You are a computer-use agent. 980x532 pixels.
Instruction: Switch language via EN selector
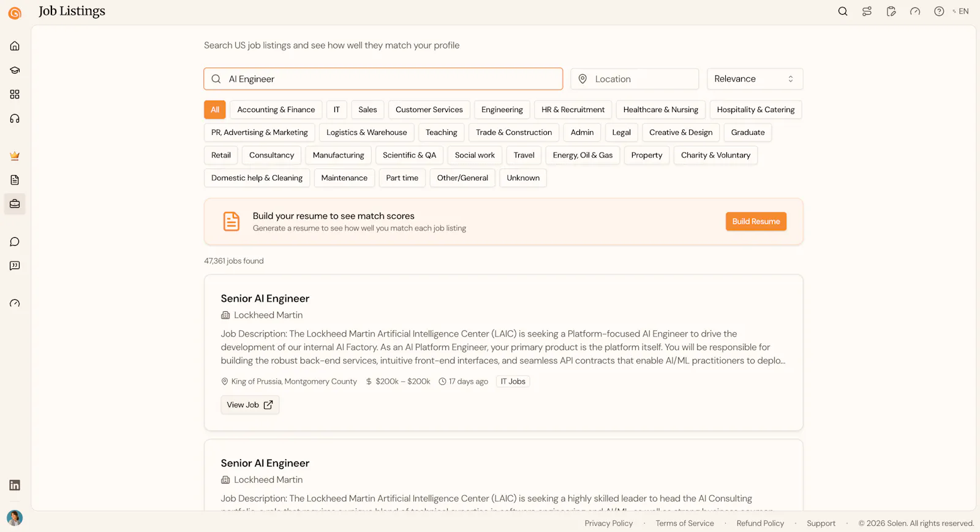point(961,11)
